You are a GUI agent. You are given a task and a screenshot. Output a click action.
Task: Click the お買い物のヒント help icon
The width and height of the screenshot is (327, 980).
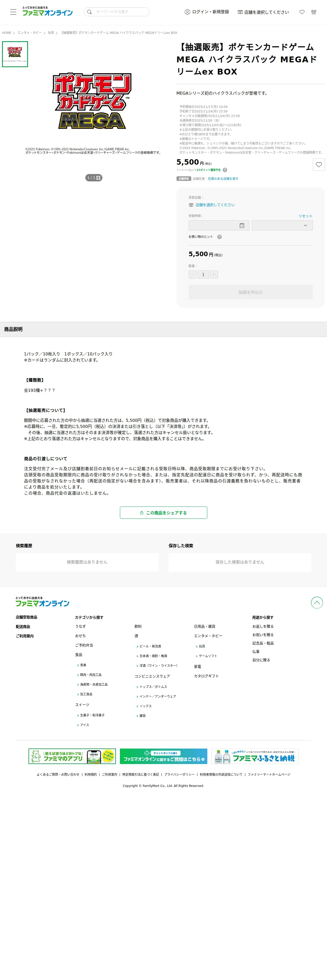coord(219,237)
